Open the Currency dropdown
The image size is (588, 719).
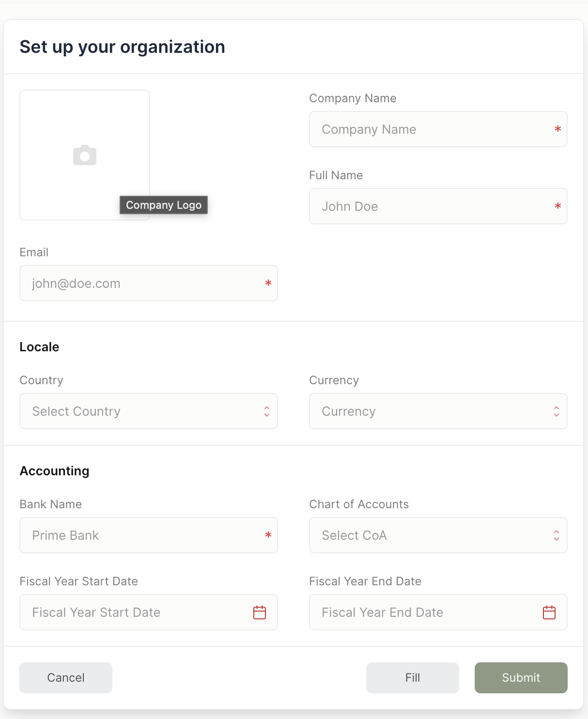[x=438, y=411]
